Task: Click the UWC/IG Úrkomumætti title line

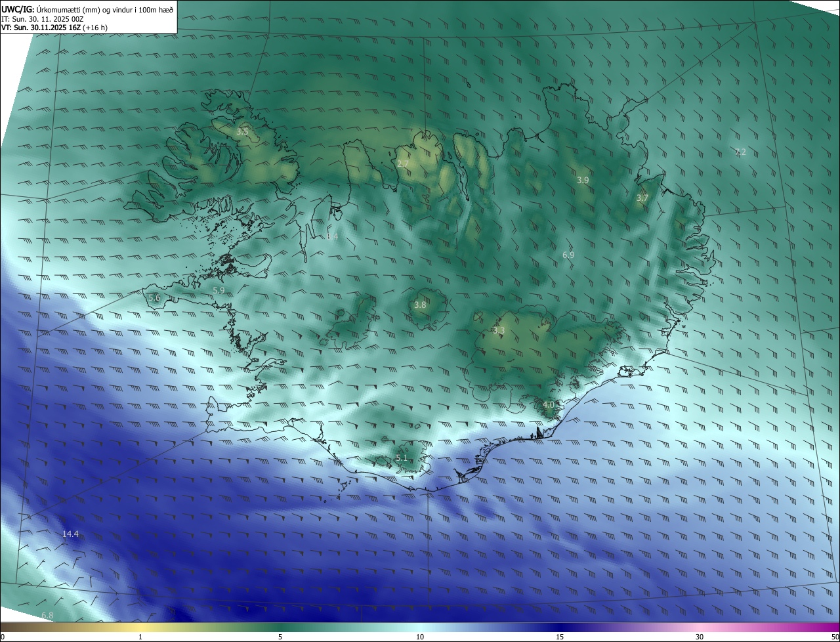Action: pos(87,9)
